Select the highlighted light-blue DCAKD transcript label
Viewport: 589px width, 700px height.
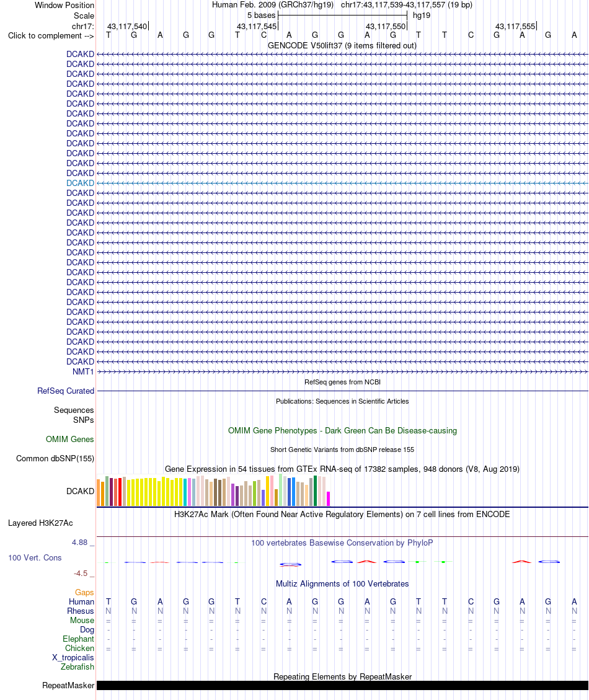(x=81, y=183)
